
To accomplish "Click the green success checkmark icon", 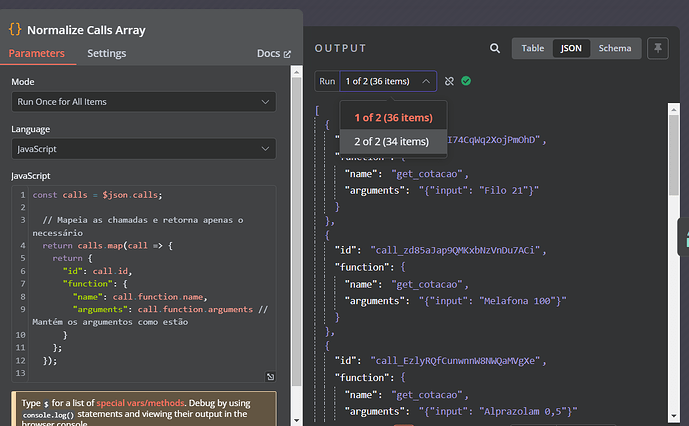I will [x=466, y=81].
